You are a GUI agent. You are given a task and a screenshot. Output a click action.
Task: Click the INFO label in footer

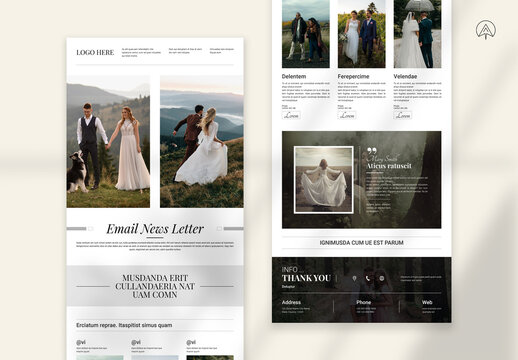(x=290, y=269)
